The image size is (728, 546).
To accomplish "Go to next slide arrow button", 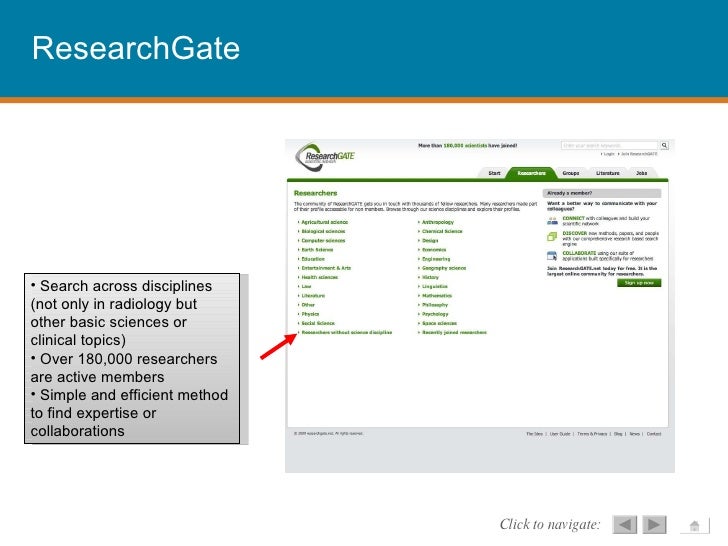I will point(654,525).
